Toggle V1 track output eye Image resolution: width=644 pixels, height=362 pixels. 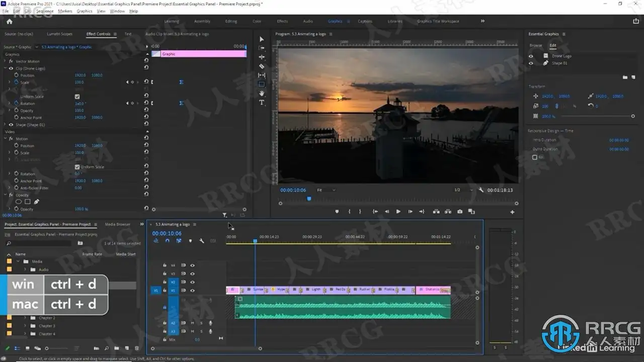pyautogui.click(x=192, y=291)
